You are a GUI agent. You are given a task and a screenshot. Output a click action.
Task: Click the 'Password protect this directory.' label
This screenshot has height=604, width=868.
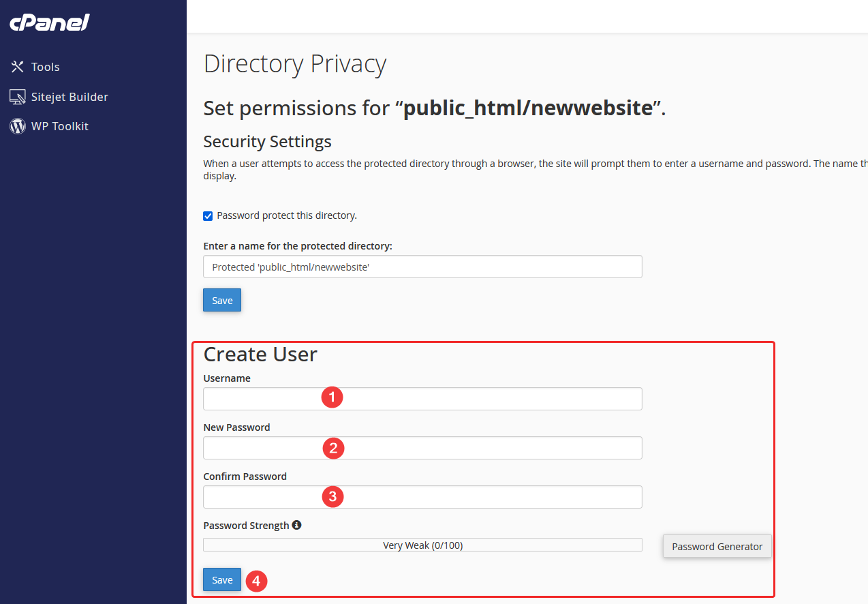(x=287, y=215)
